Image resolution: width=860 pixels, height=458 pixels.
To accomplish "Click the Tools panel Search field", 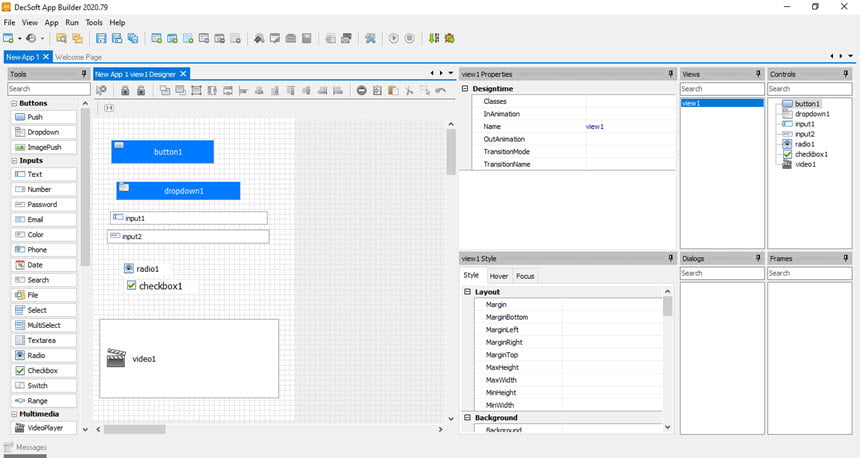I will (x=49, y=89).
